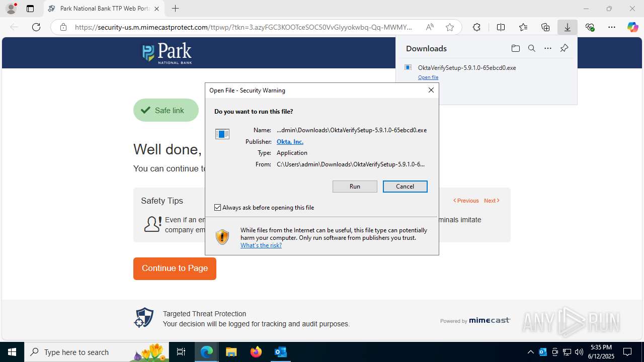The width and height of the screenshot is (644, 362).
Task: Click the mimecastprotect URL address bar
Action: [244, 27]
